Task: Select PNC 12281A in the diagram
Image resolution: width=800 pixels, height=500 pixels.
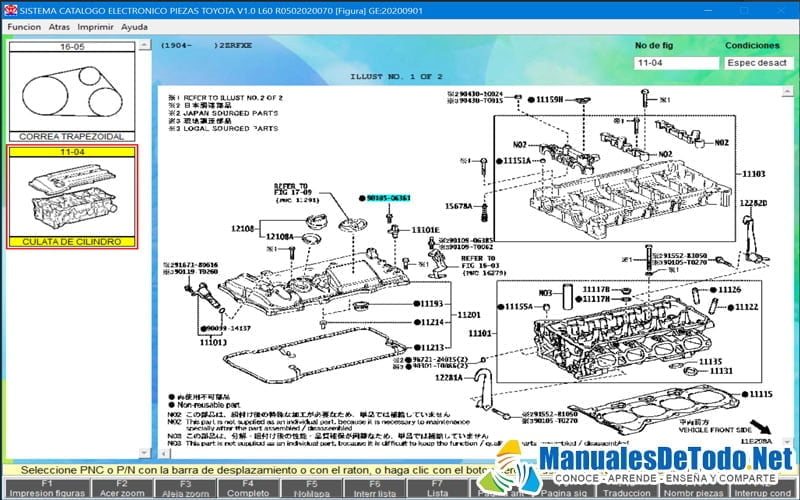Action: 449,378
